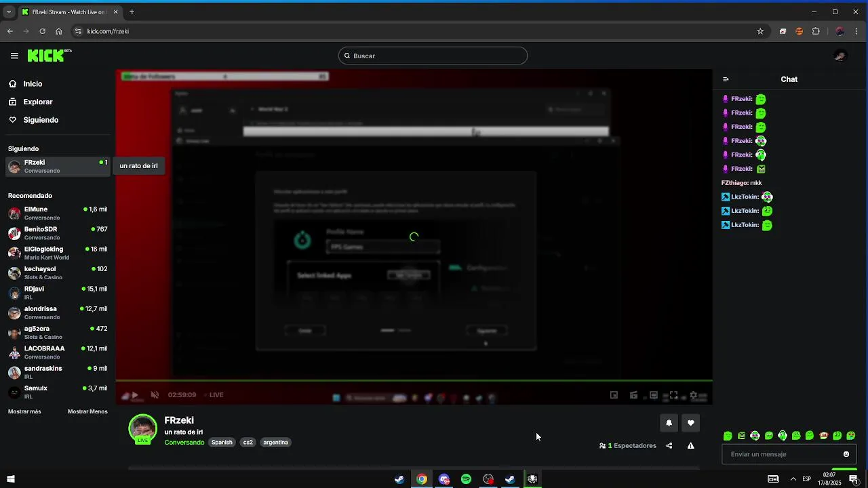The height and width of the screenshot is (488, 868).
Task: Select the FRzeki Stream browser tab
Action: (69, 12)
